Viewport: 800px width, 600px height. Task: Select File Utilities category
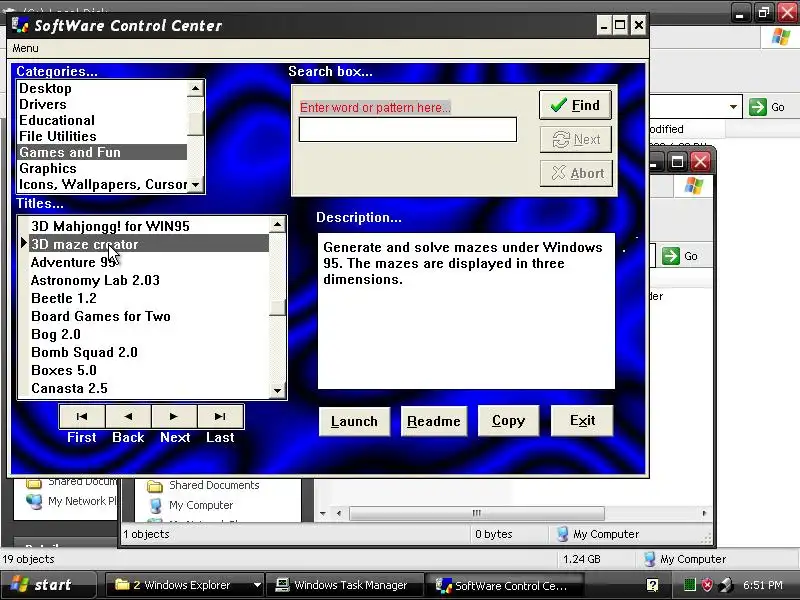pyautogui.click(x=102, y=136)
